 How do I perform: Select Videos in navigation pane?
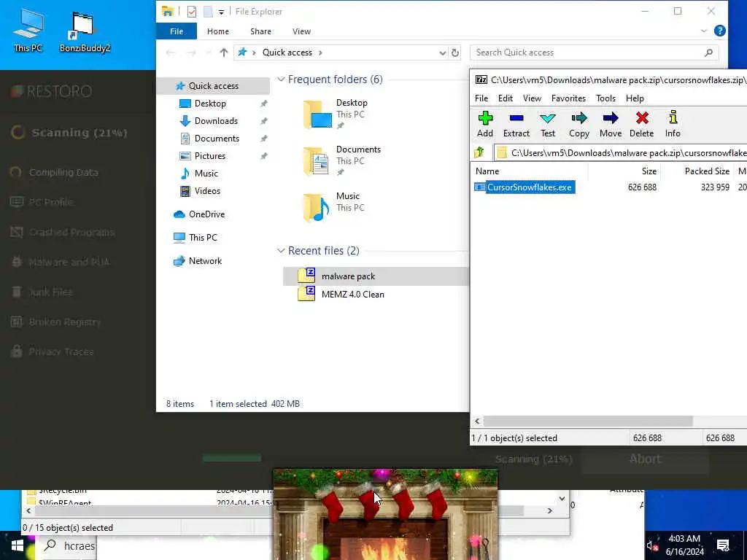point(207,191)
